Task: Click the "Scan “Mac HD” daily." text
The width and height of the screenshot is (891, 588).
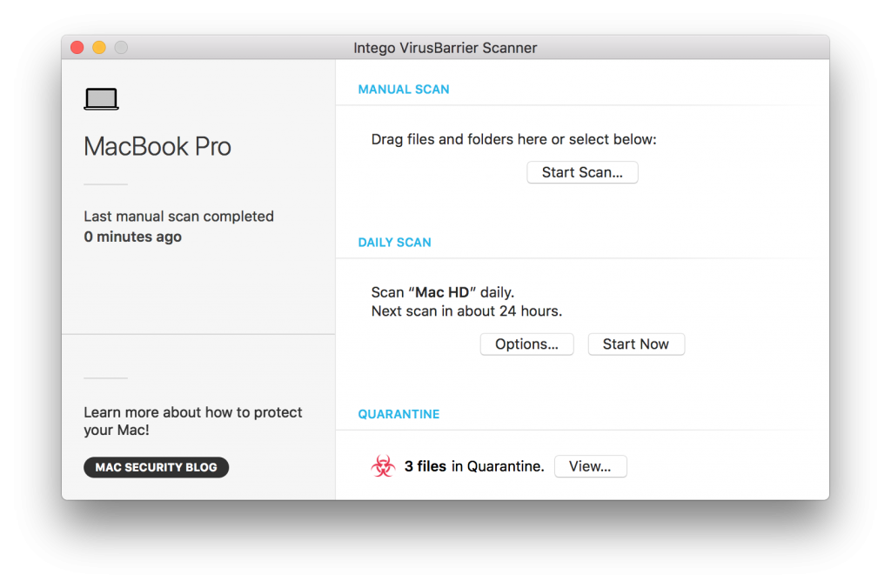Action: click(443, 292)
